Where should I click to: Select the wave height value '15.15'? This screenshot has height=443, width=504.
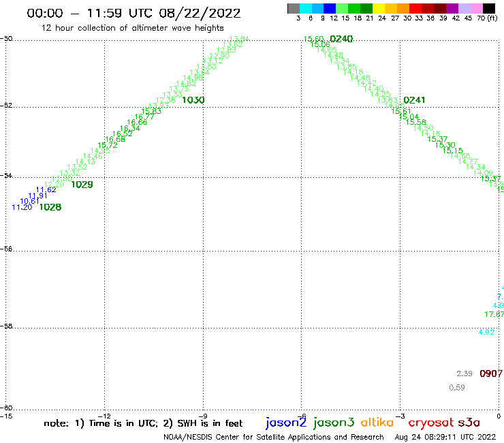[x=452, y=151]
